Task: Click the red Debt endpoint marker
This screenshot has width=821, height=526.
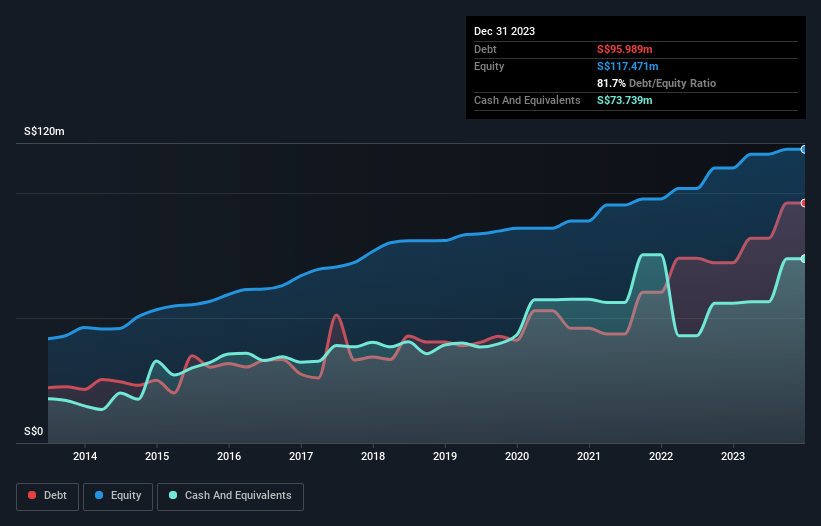Action: pos(804,203)
